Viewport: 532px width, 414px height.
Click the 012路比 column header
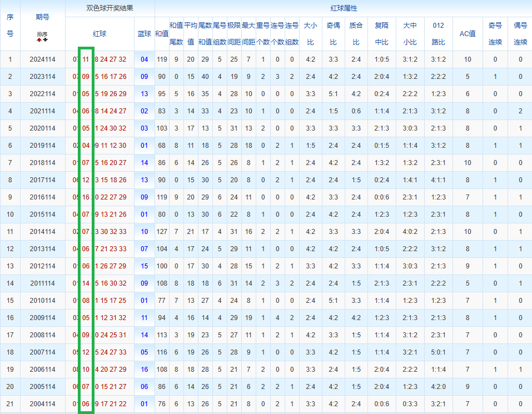point(438,34)
